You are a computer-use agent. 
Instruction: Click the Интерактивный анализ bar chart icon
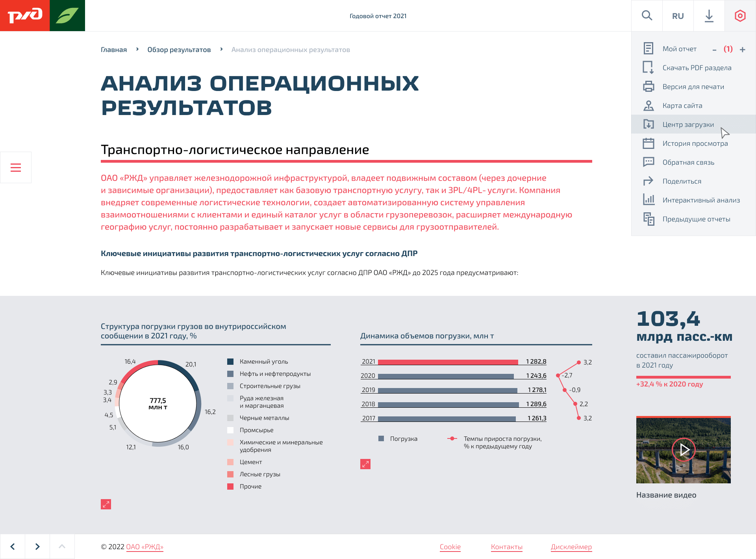[649, 200]
